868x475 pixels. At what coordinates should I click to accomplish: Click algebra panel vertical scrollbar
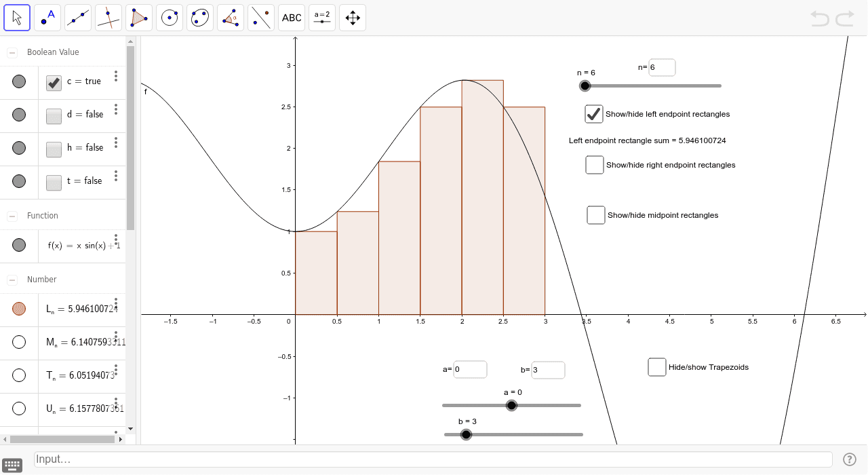(x=130, y=138)
